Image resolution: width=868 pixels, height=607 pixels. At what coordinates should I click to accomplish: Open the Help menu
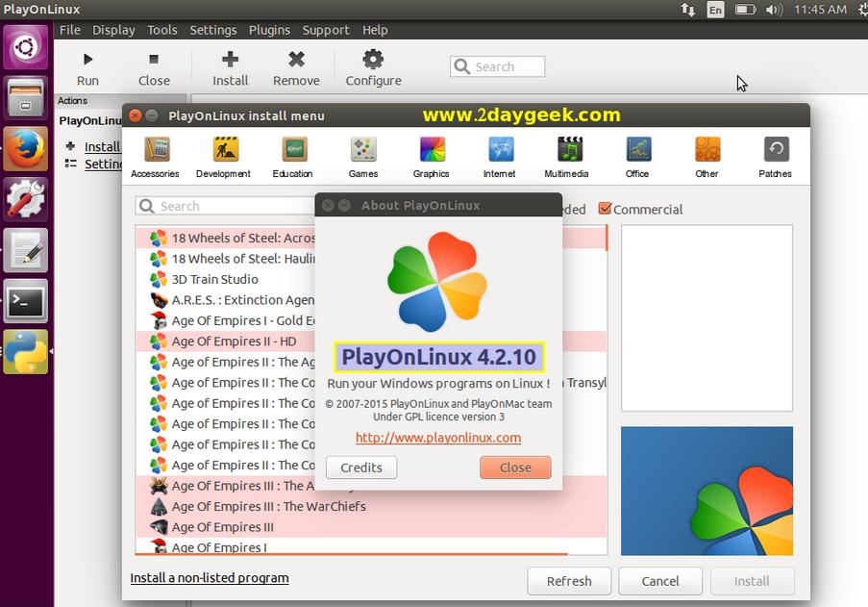coord(375,30)
